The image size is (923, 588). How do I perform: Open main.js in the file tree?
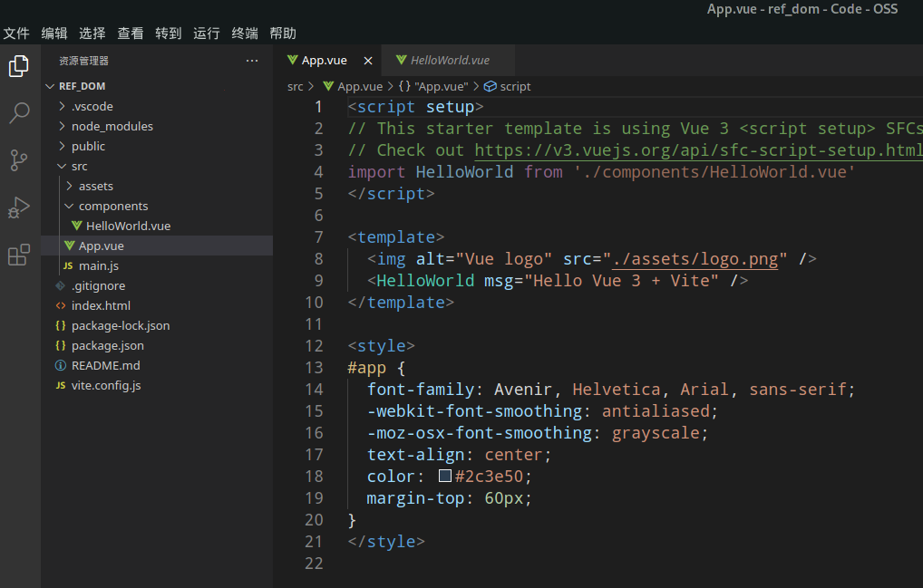pos(157,265)
